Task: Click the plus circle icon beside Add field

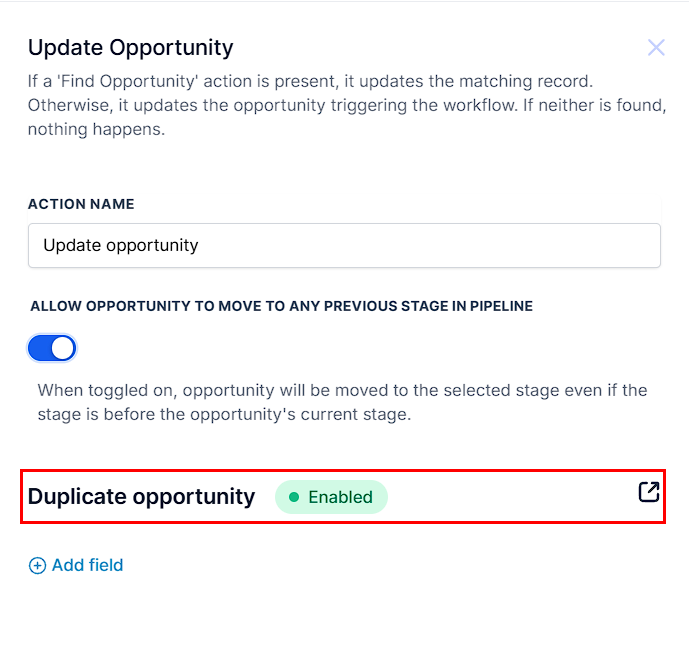Action: coord(37,566)
